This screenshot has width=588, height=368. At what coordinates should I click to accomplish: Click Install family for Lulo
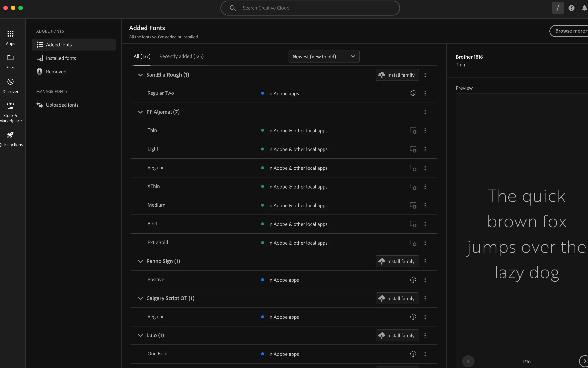coord(397,335)
